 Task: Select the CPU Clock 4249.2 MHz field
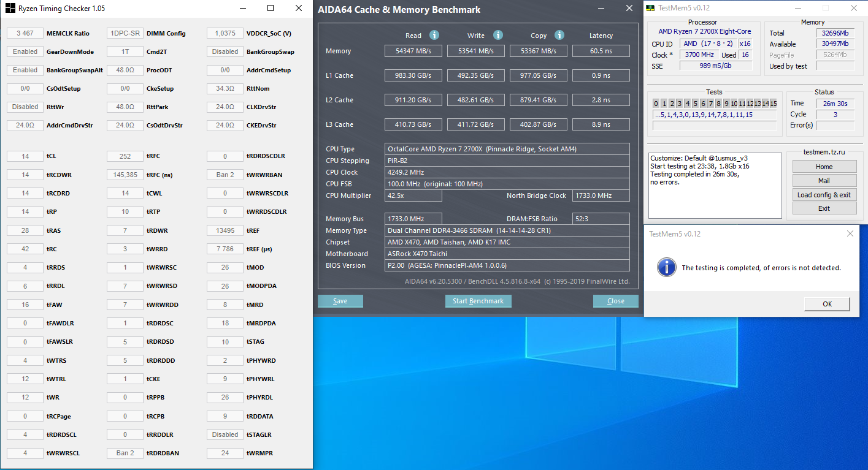[x=507, y=172]
